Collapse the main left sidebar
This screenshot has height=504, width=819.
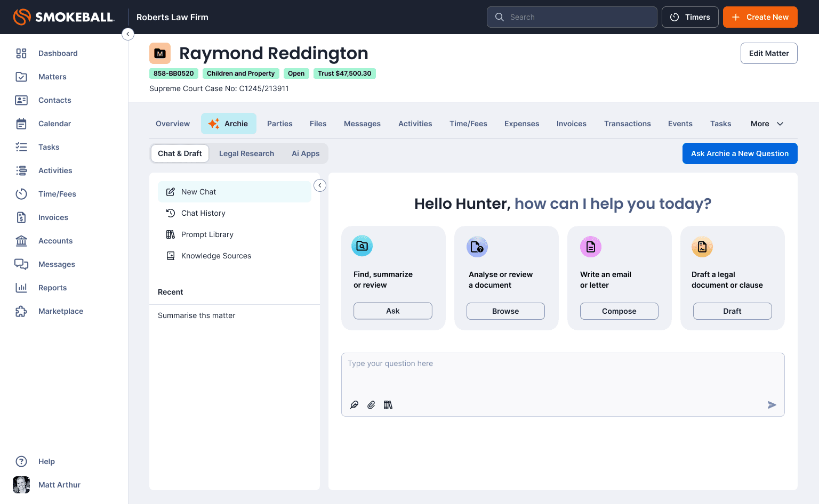pos(128,34)
